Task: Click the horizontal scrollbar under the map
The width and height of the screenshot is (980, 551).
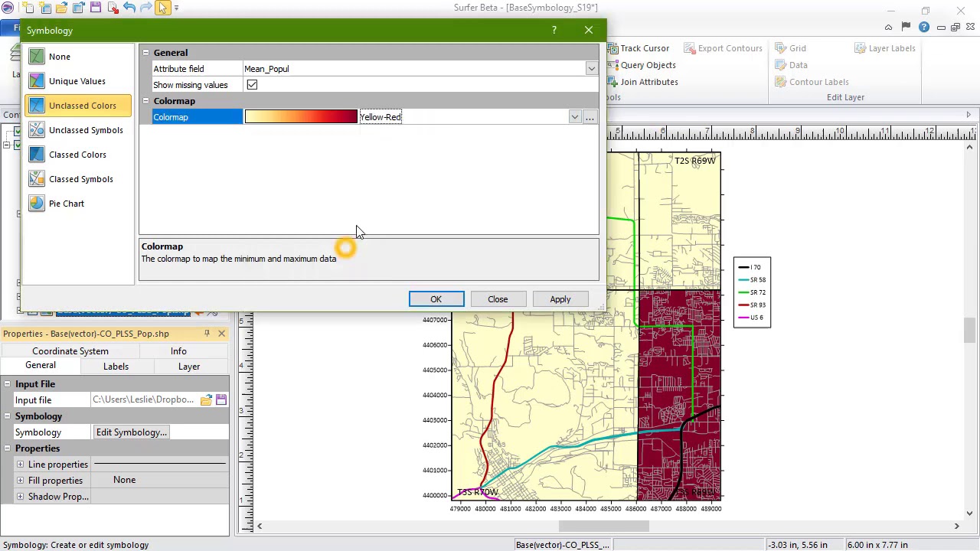Action: click(x=605, y=526)
